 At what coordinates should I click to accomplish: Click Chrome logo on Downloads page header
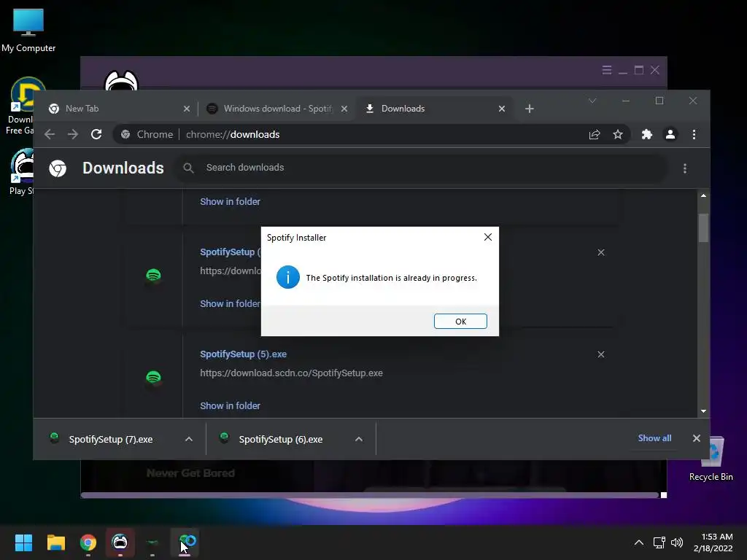[58, 168]
